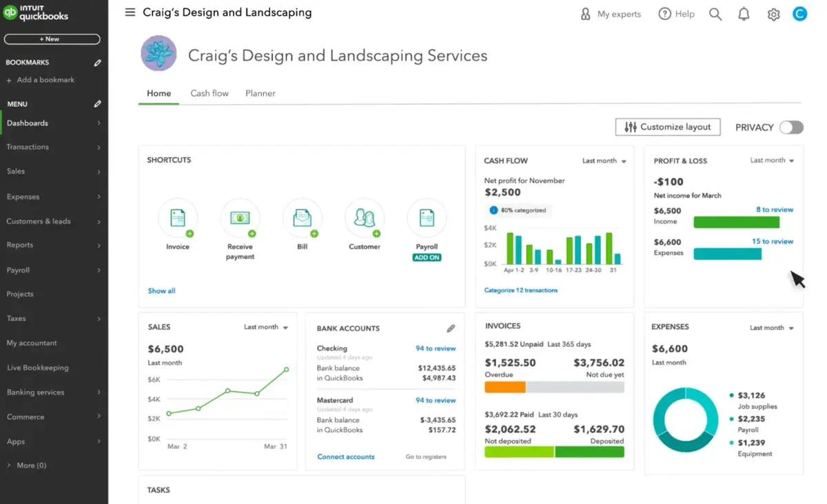Toggle the hamburger menu icon
Viewport: 827px width, 504px height.
[x=130, y=12]
